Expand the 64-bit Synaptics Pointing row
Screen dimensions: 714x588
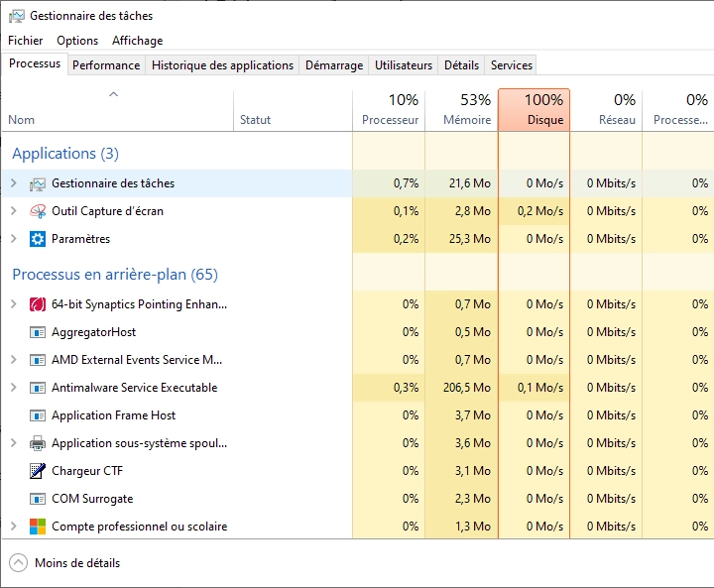tap(14, 304)
